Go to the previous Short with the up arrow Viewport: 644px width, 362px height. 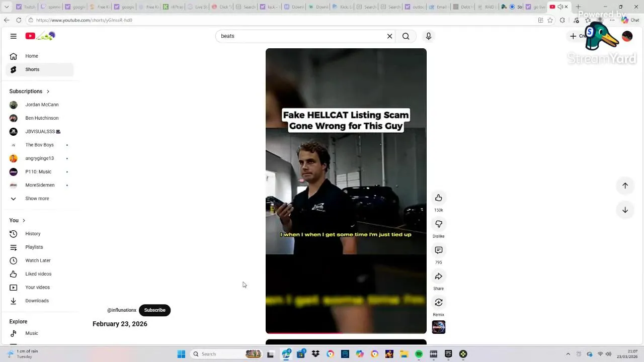coord(625,186)
